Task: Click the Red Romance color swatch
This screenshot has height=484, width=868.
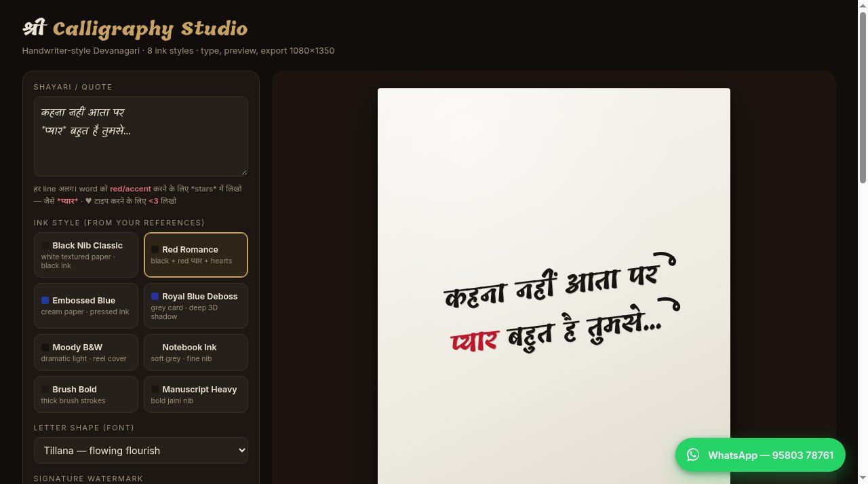Action: point(155,249)
